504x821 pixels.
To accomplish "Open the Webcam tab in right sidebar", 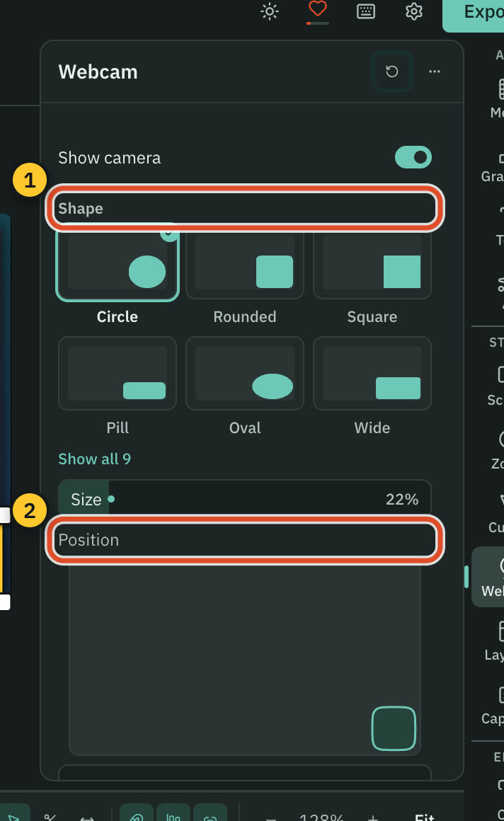I will click(488, 577).
